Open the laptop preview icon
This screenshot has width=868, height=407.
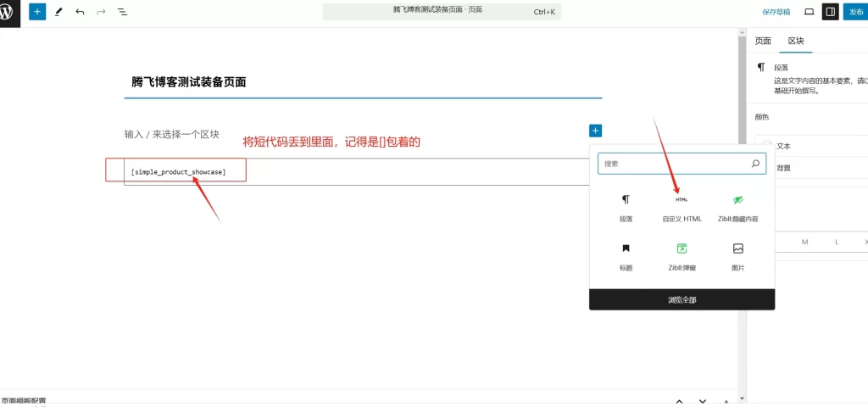tap(809, 12)
